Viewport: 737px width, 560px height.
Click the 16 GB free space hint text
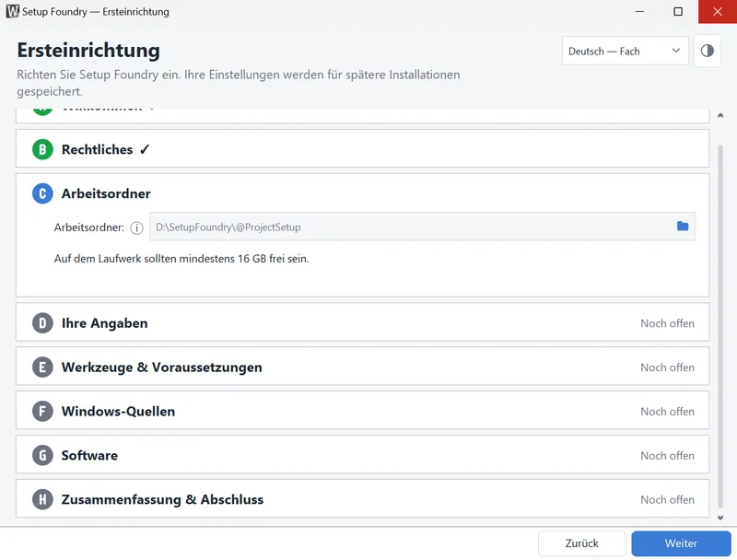click(x=181, y=259)
